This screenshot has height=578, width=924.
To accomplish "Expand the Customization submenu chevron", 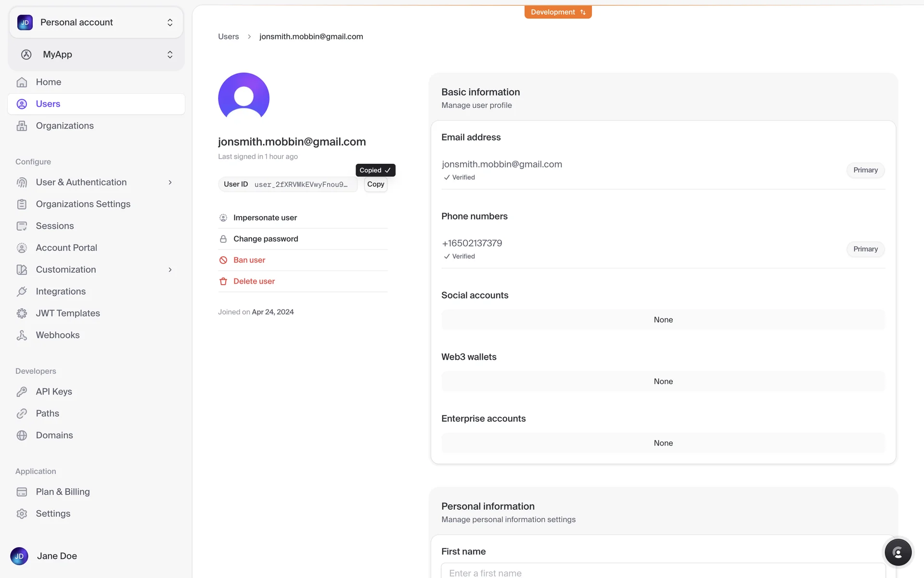I will pos(170,270).
